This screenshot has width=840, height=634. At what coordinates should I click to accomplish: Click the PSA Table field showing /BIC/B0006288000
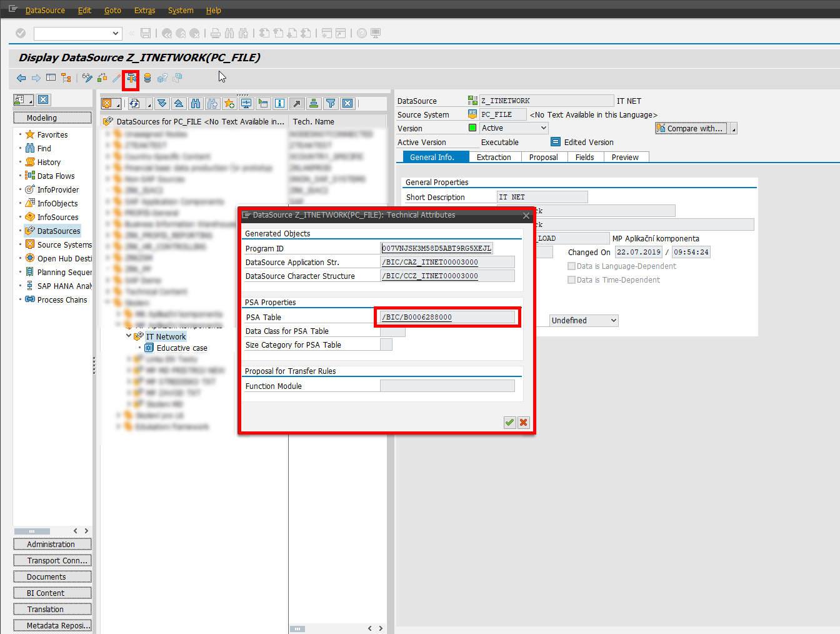[x=447, y=317]
